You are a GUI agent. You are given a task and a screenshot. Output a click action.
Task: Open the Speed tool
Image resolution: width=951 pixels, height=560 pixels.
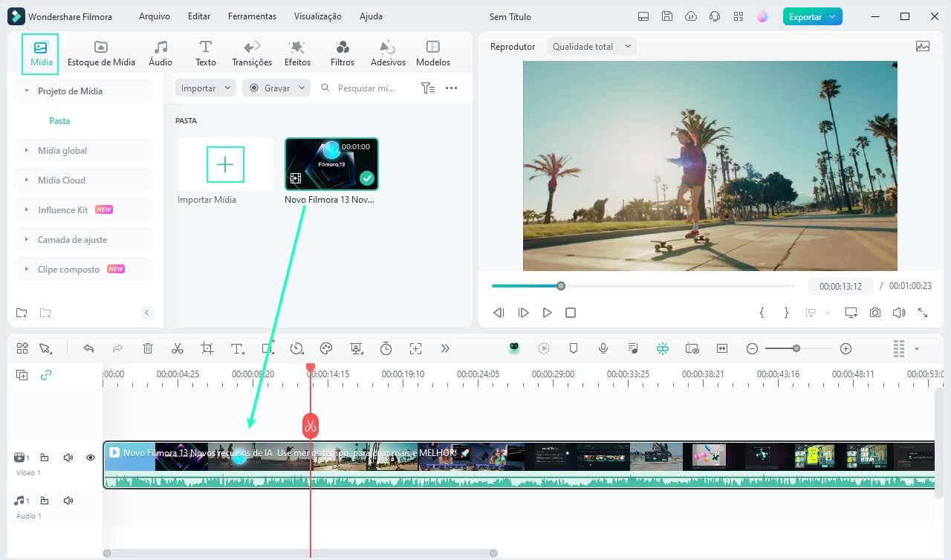pos(296,348)
